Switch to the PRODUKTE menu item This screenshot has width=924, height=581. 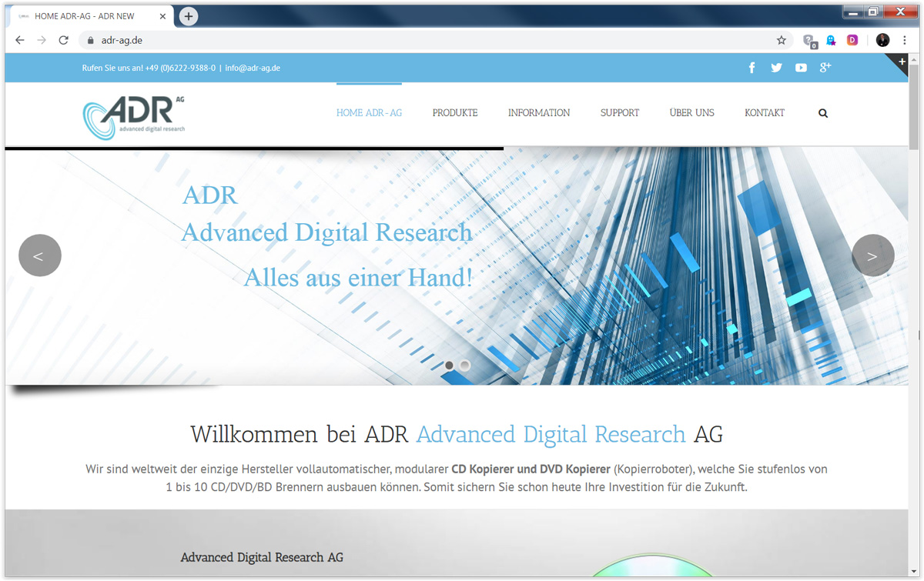454,112
